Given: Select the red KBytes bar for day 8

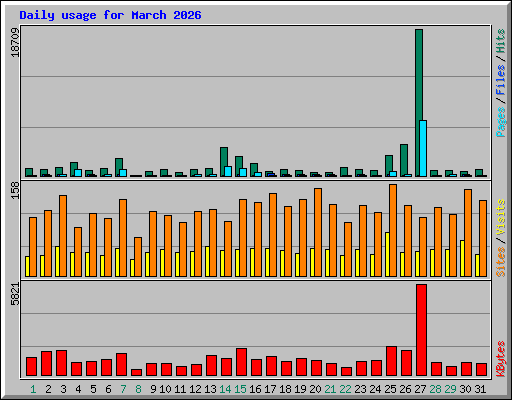Looking at the screenshot, I should click(136, 372).
